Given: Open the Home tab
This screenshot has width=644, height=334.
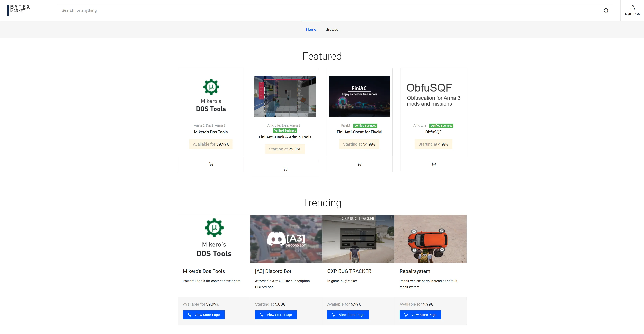Looking at the screenshot, I should [x=311, y=30].
